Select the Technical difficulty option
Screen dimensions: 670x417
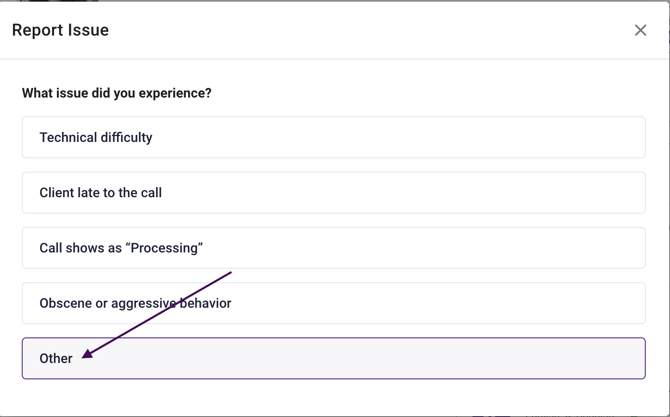click(x=334, y=137)
